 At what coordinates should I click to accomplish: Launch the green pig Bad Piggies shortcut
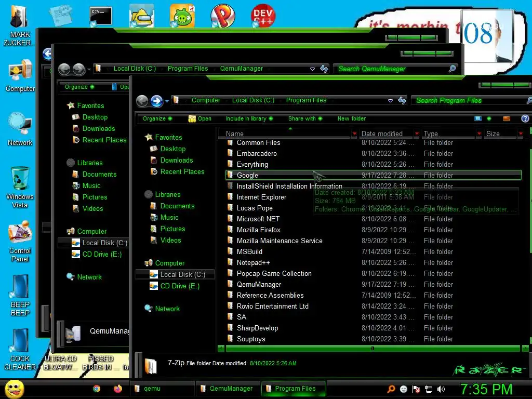click(182, 16)
